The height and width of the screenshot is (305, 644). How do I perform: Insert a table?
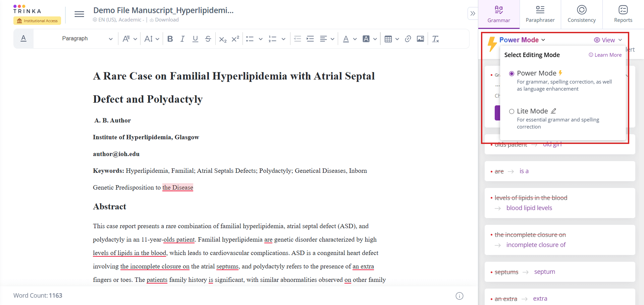tap(388, 39)
